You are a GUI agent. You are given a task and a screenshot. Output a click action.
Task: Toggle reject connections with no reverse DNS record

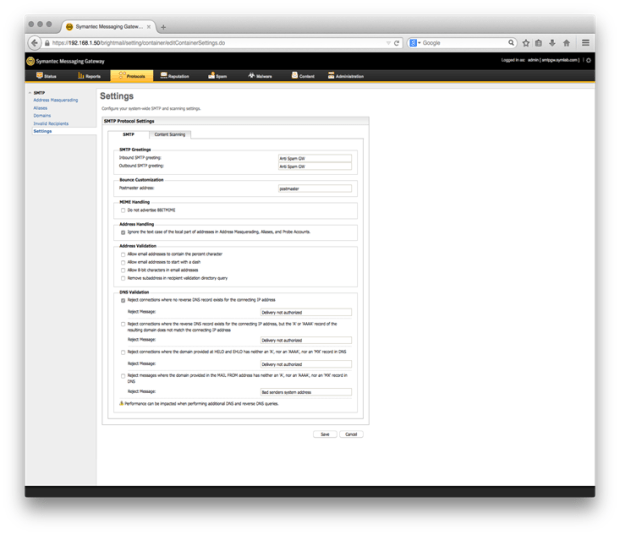point(123,300)
